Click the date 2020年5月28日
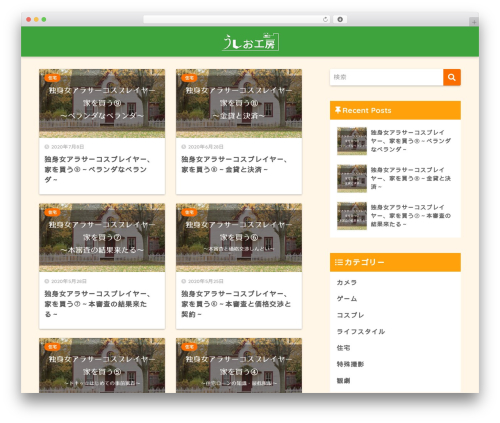This screenshot has height=423, width=500. click(69, 281)
